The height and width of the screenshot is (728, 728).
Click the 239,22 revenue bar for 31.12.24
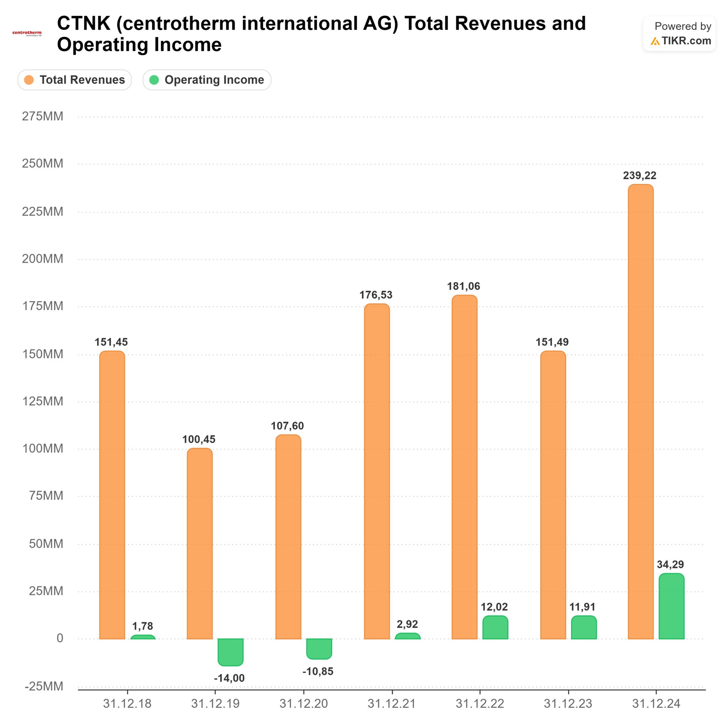pos(640,411)
